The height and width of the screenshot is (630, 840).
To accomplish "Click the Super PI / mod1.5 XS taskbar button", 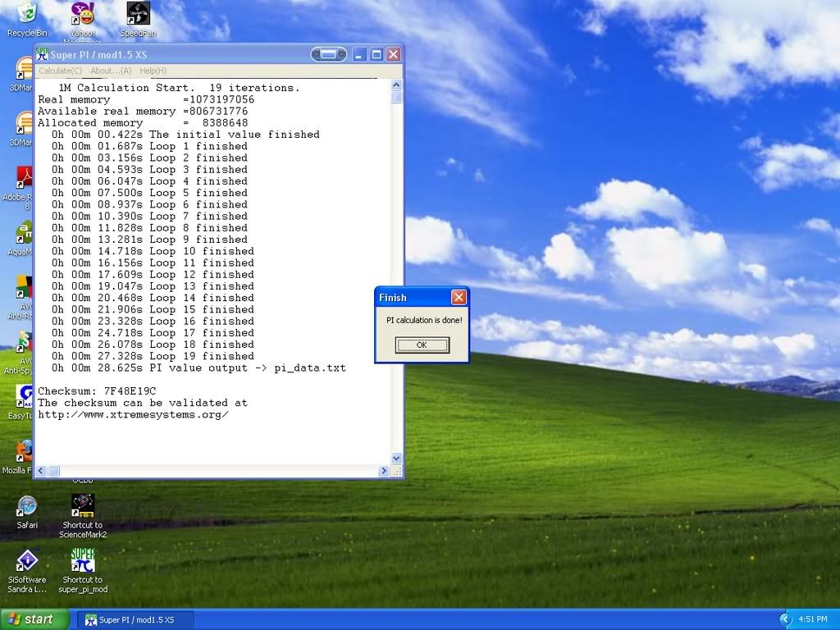I will 135,620.
